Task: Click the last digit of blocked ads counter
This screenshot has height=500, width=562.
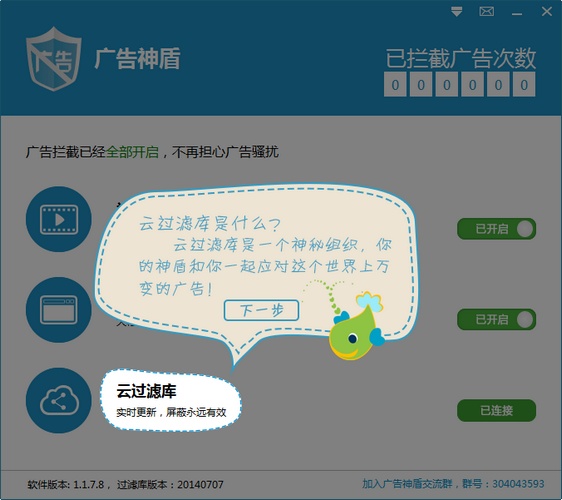Action: pos(524,85)
